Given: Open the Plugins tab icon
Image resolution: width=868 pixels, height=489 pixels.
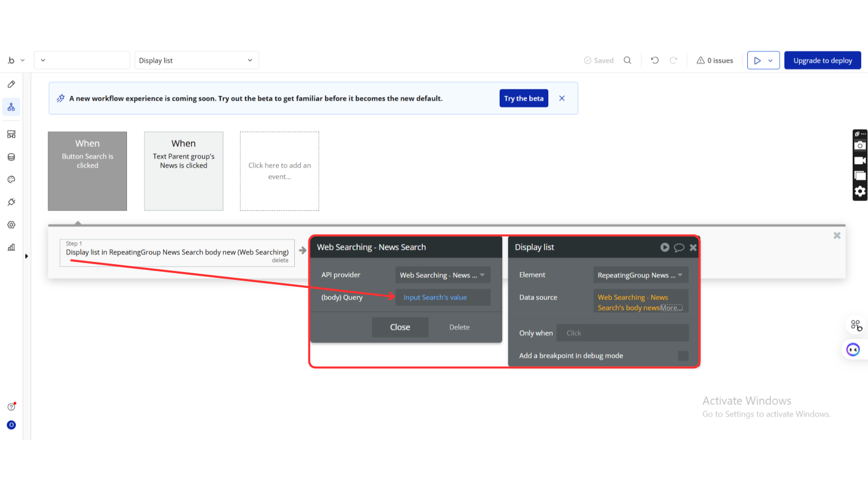Looking at the screenshot, I should [11, 202].
